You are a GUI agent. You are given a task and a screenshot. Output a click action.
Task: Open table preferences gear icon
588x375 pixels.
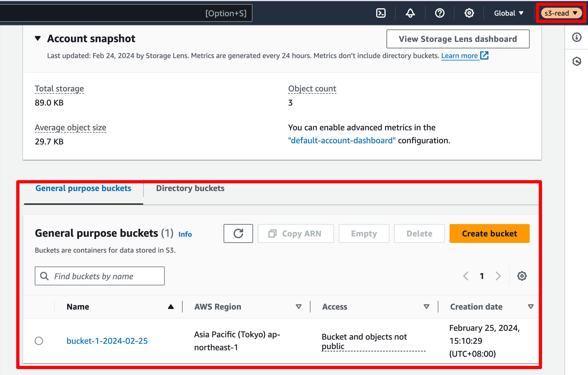point(522,276)
